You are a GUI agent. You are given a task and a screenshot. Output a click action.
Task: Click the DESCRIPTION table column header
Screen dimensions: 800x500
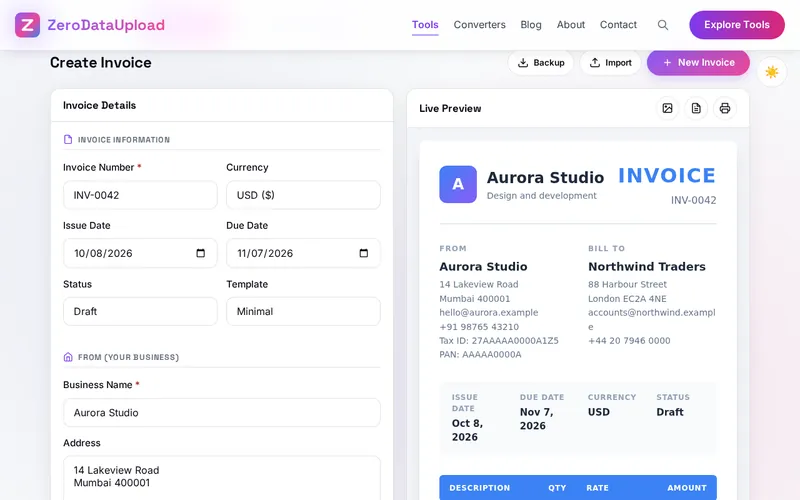coord(480,488)
